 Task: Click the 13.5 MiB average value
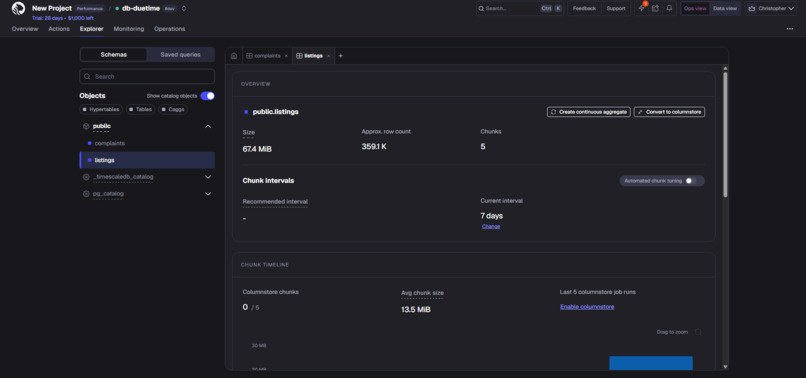[x=416, y=310]
